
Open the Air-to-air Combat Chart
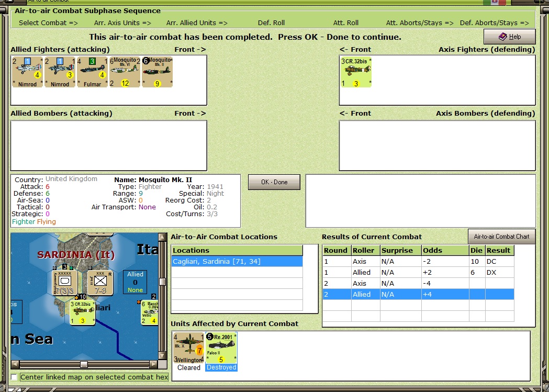pyautogui.click(x=501, y=237)
